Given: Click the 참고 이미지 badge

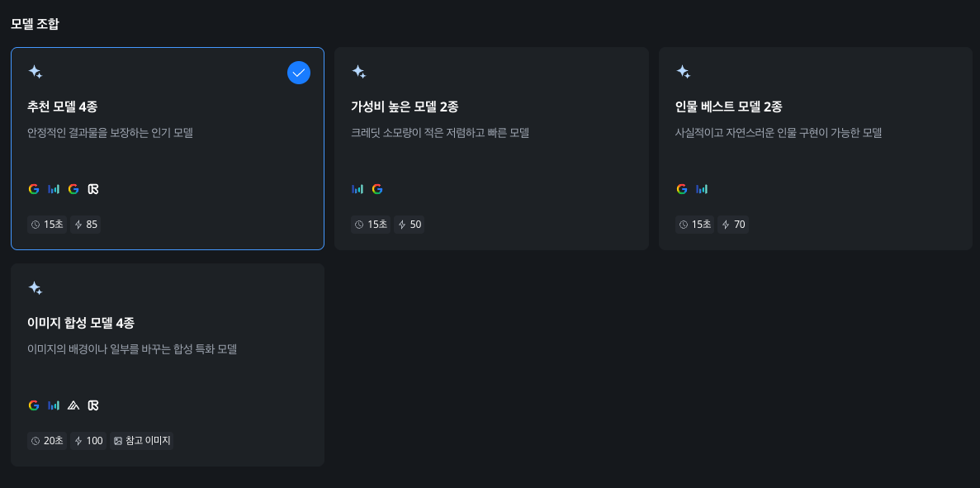Looking at the screenshot, I should pyautogui.click(x=141, y=441).
